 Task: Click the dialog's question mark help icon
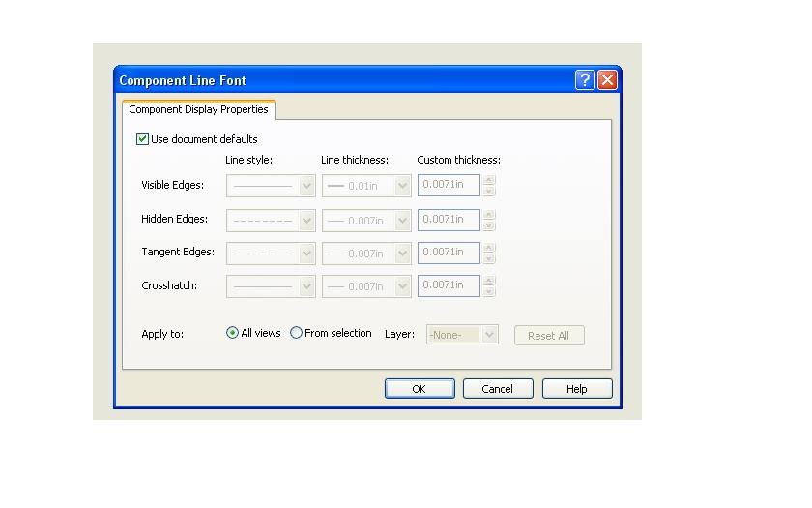(x=585, y=80)
